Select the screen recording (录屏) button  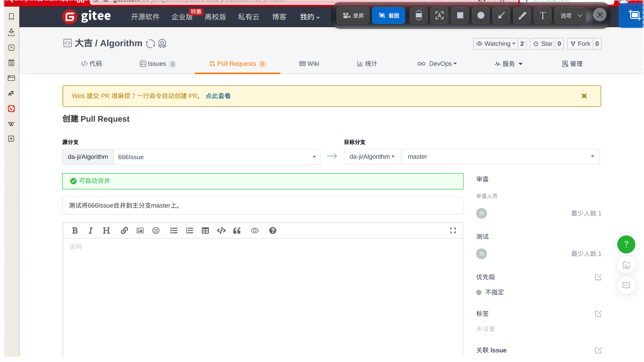click(353, 16)
